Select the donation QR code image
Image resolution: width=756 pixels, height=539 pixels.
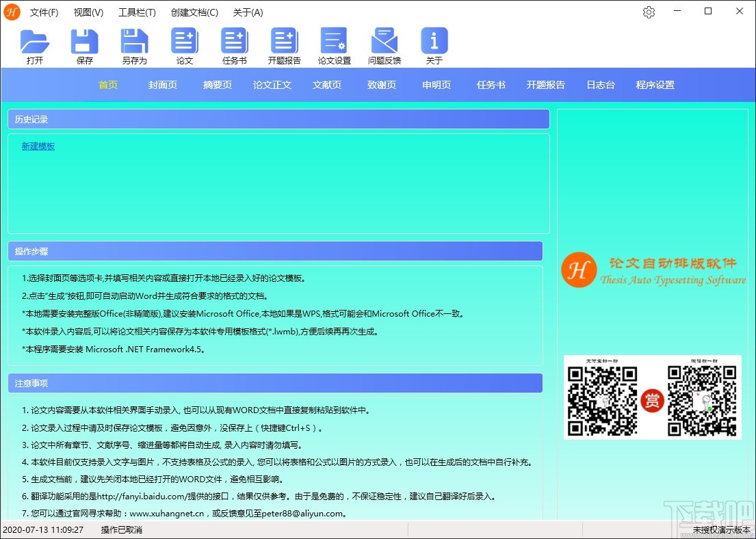click(x=652, y=397)
